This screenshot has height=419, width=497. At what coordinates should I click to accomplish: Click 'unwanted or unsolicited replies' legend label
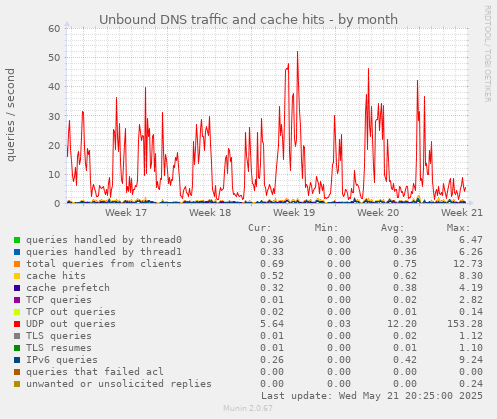119,384
